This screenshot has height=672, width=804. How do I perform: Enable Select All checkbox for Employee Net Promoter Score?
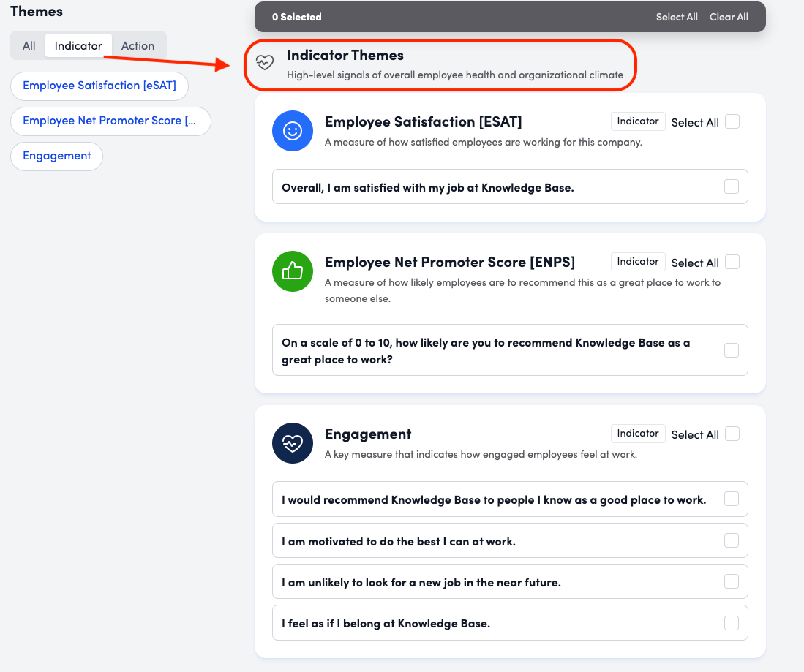coord(732,262)
